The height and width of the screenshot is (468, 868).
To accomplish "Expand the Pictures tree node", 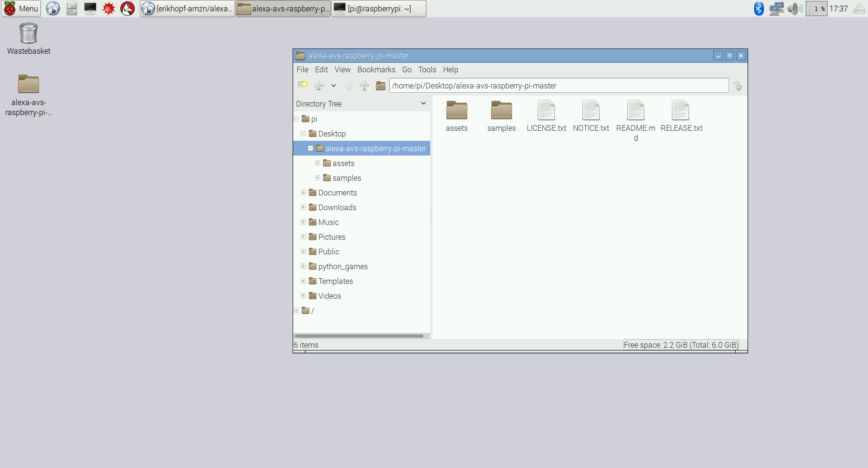I will pyautogui.click(x=303, y=237).
